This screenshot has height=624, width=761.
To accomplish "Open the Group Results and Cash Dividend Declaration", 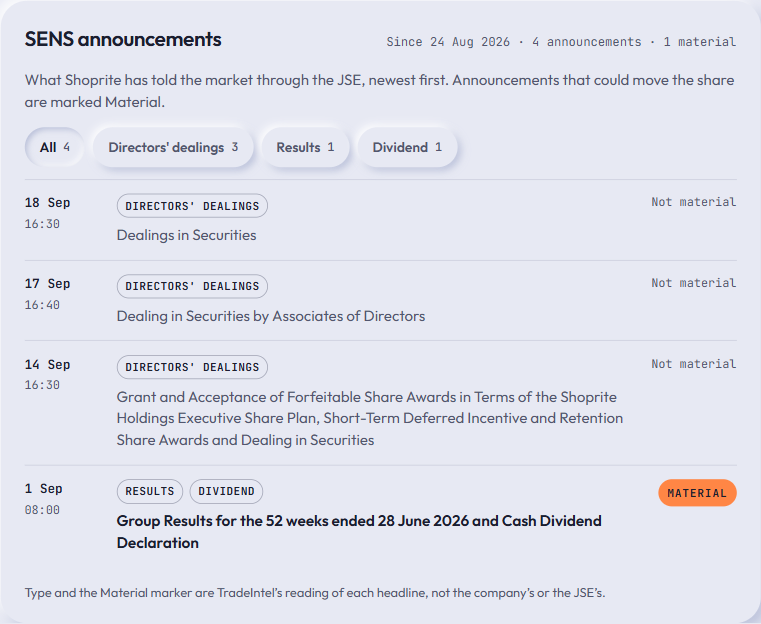I will tap(359, 531).
